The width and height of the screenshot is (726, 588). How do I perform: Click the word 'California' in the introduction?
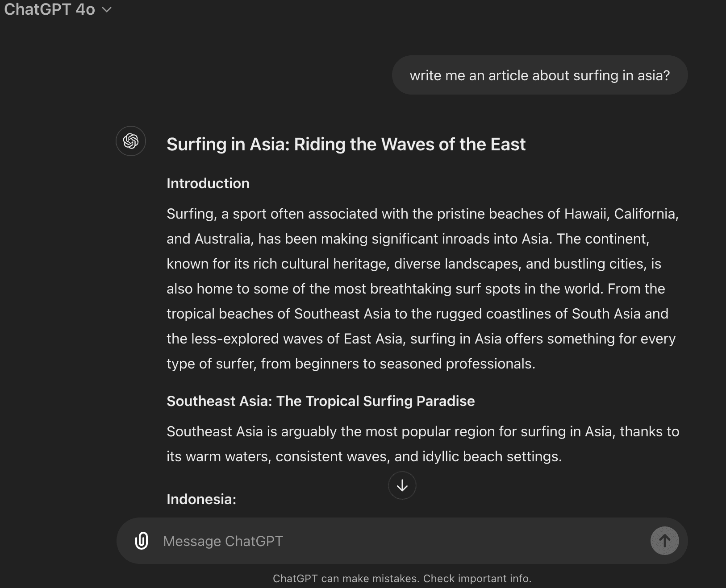coord(646,214)
